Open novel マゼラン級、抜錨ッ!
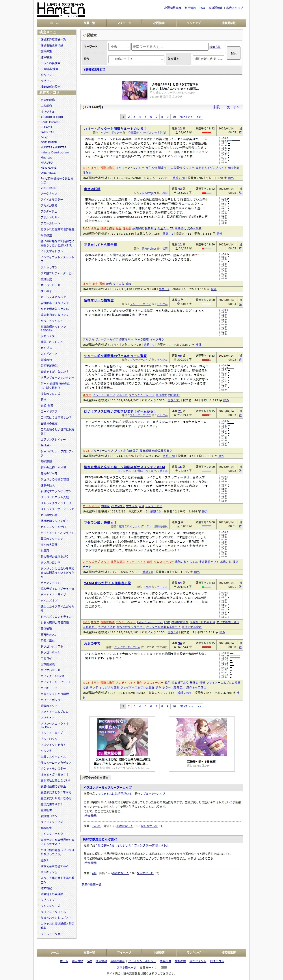 coord(100,522)
